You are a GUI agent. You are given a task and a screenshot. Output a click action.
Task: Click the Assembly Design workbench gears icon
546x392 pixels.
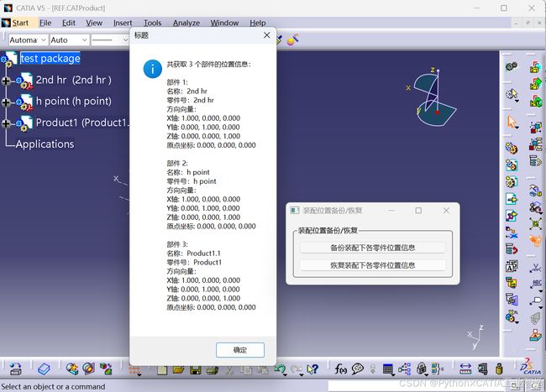coord(512,66)
